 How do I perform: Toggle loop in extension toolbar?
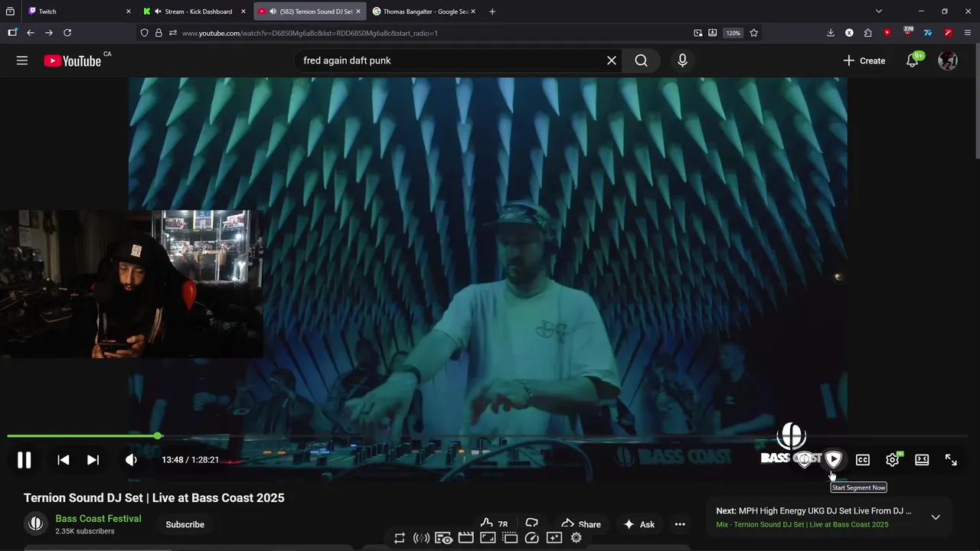point(400,538)
